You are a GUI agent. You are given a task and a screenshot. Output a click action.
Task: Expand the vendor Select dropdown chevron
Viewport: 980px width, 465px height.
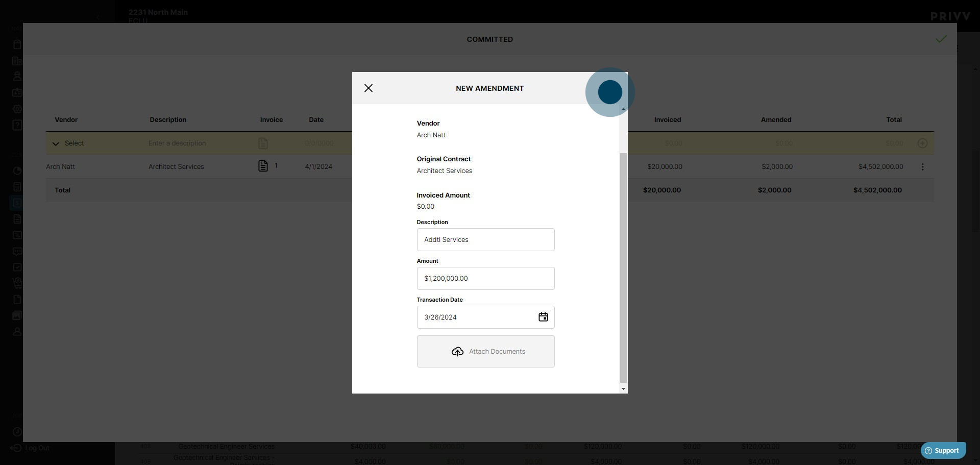tap(56, 143)
